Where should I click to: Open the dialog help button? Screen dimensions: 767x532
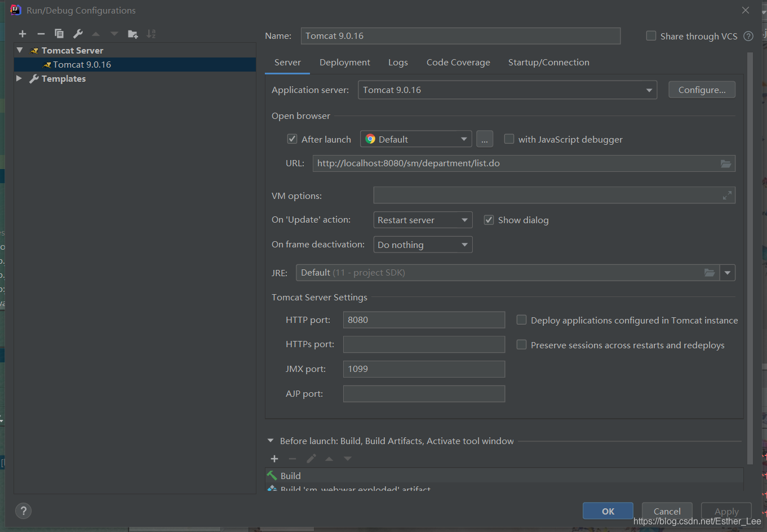coord(23,511)
